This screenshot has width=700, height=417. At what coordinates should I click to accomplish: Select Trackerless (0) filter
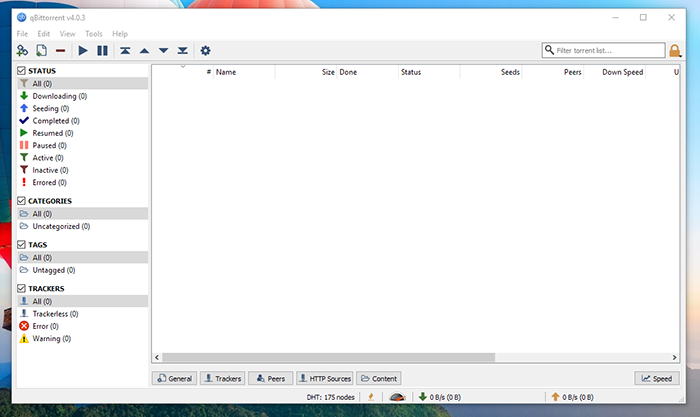[x=83, y=314]
